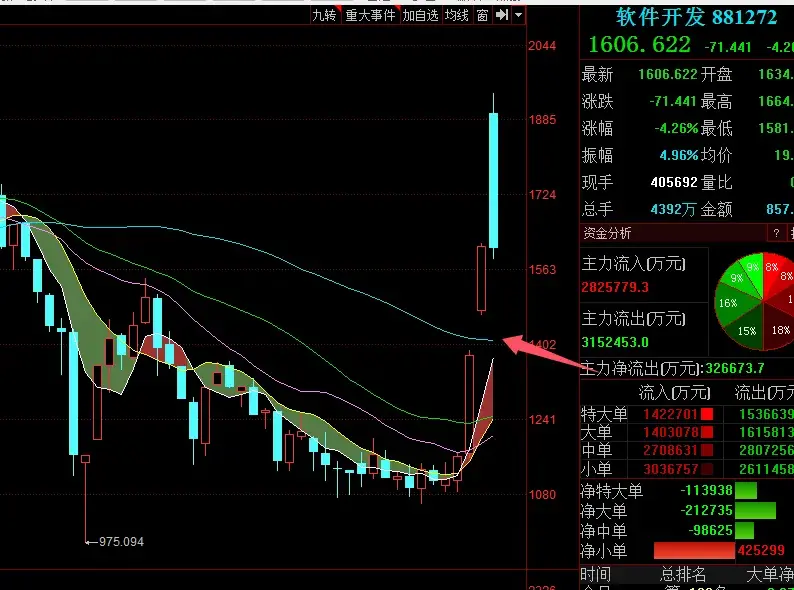Click the 特大单 inflow red square indicator
794x590 pixels.
click(x=706, y=414)
